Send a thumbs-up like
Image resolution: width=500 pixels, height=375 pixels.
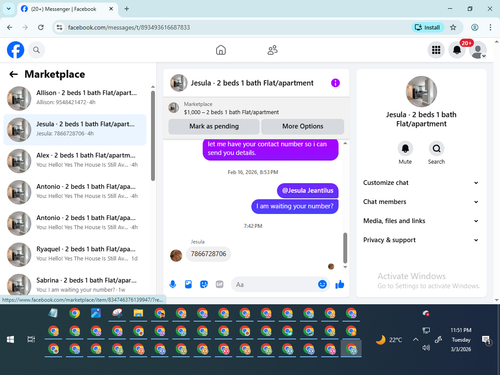click(x=340, y=284)
